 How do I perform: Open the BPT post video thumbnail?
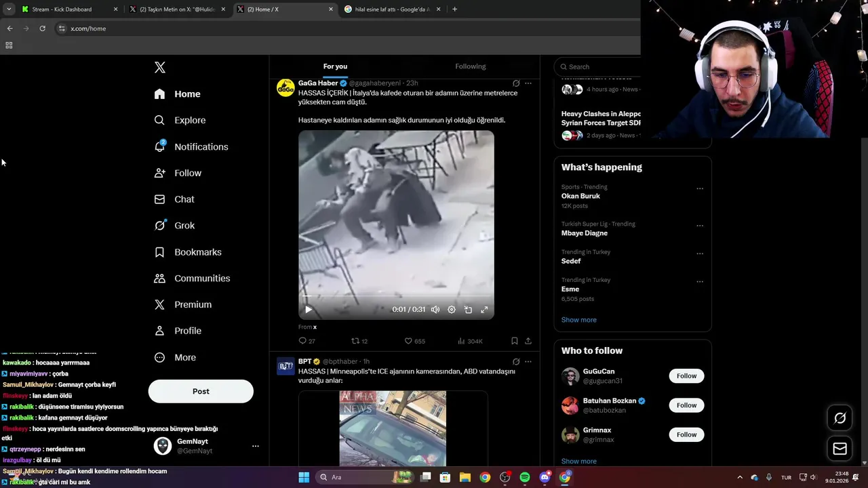(393, 428)
